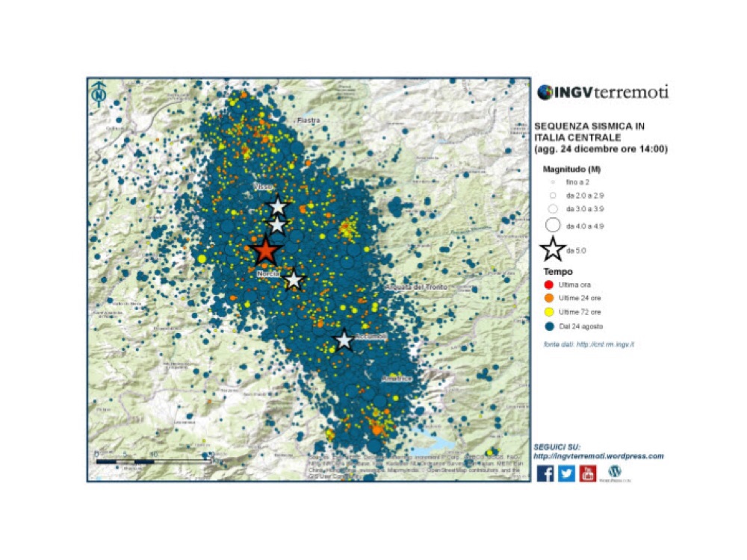Click the north arrow compass icon
747x560 pixels.
point(99,94)
